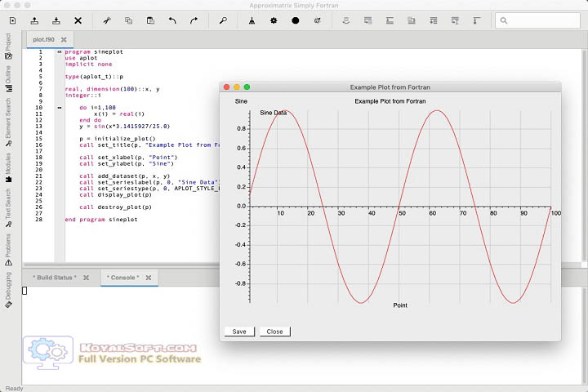
Task: Click the fourth grayed debug toolbar icon
Action: click(x=412, y=20)
